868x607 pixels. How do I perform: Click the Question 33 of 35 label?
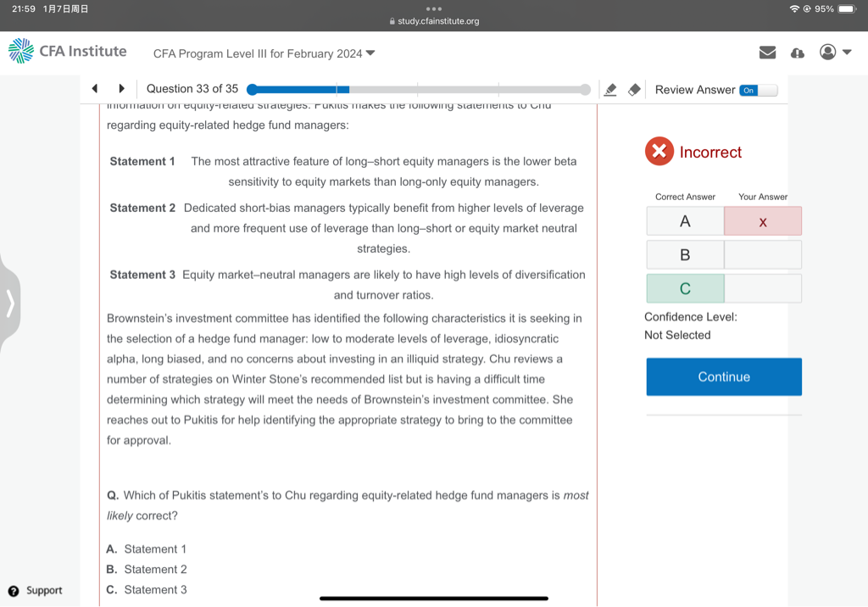(x=192, y=89)
